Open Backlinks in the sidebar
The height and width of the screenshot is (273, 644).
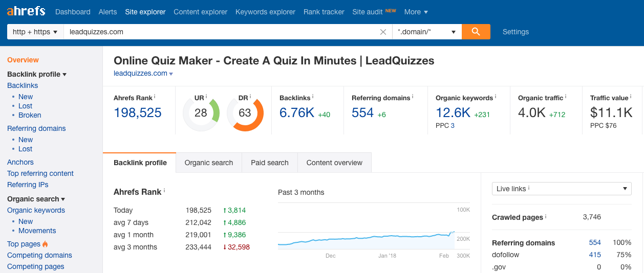coord(23,85)
